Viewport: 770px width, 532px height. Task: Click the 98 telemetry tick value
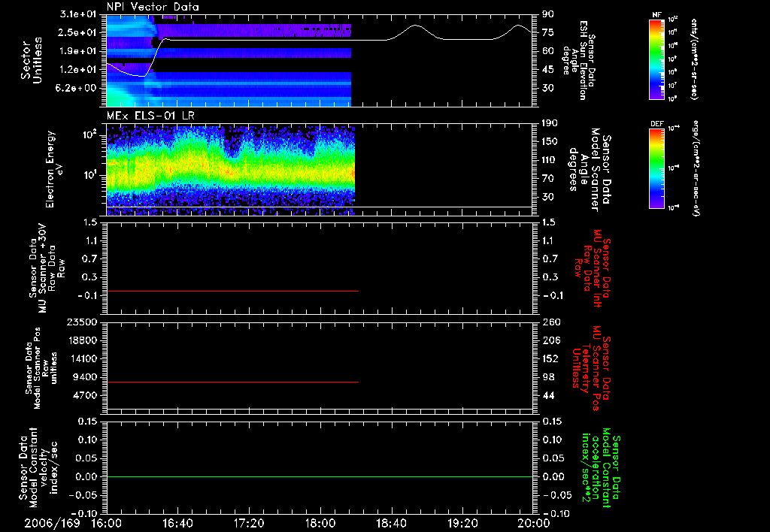pyautogui.click(x=548, y=377)
